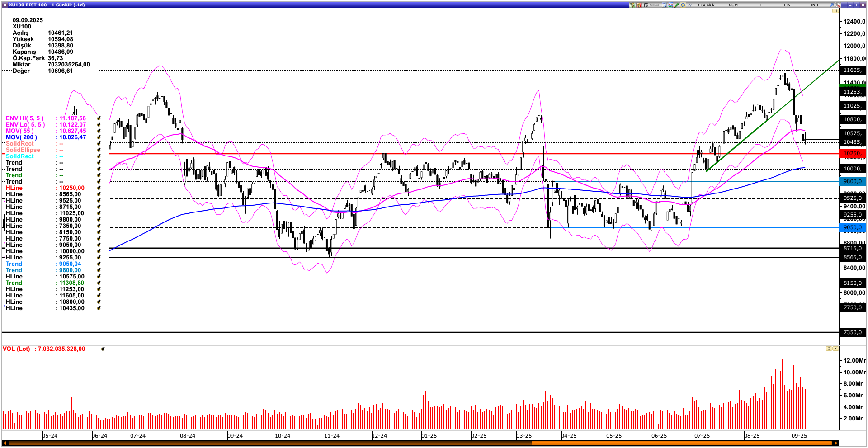The width and height of the screenshot is (868, 448).
Task: Open the IND selector in the toolbar
Action: 815,5
